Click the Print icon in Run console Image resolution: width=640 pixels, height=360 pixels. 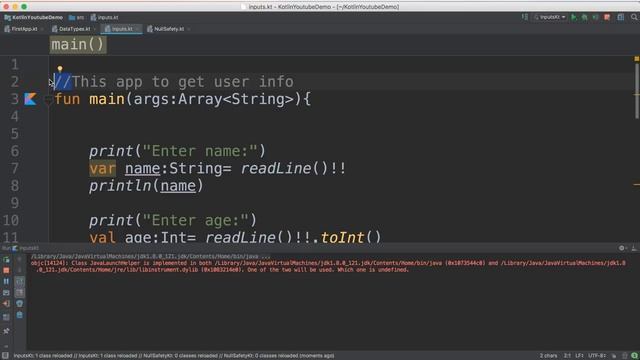(x=20, y=304)
